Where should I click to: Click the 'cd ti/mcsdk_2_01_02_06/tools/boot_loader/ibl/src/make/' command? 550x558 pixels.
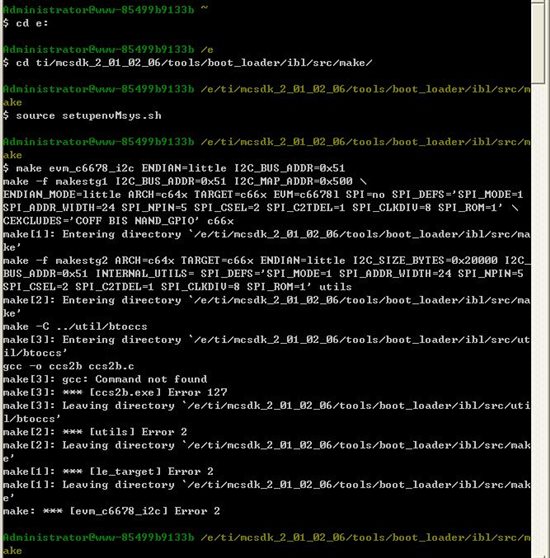[x=194, y=63]
